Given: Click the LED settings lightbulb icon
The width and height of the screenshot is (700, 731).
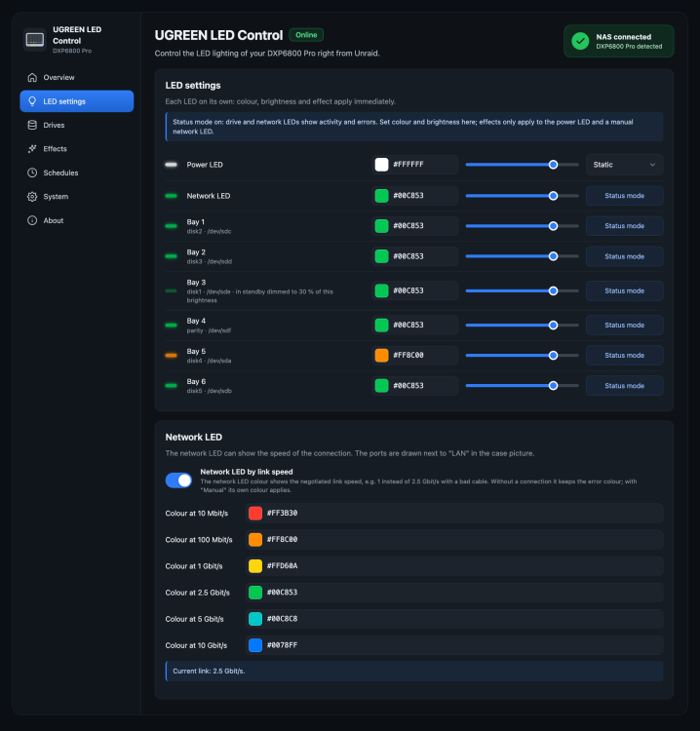Looking at the screenshot, I should [x=32, y=101].
